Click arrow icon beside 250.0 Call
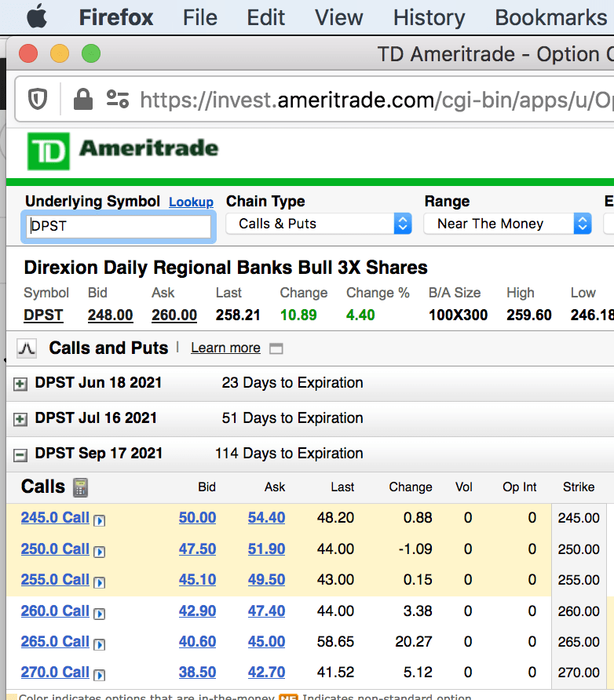This screenshot has width=614, height=700. pos(99,552)
